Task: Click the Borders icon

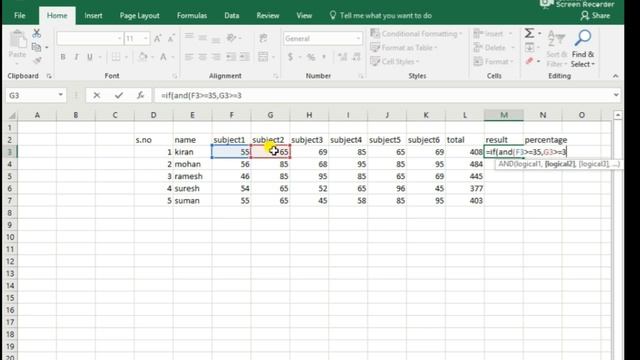Action: pos(116,57)
